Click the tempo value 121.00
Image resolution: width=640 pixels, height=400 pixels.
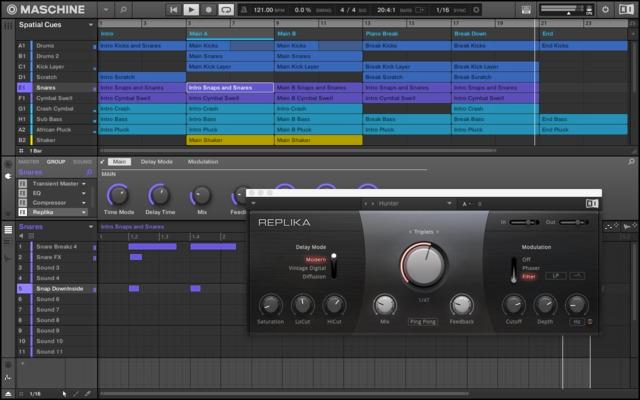click(263, 10)
